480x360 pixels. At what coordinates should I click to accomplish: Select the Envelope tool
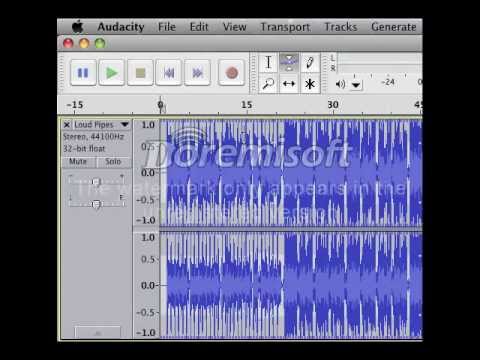click(289, 62)
